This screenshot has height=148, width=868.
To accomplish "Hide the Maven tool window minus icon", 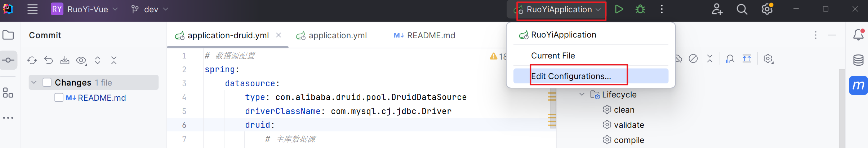I will [832, 35].
